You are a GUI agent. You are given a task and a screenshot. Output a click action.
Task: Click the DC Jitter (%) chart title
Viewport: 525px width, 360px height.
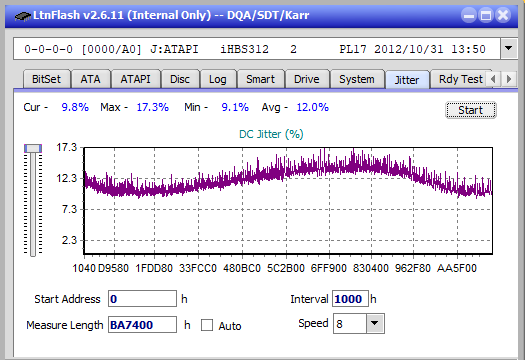coord(271,134)
